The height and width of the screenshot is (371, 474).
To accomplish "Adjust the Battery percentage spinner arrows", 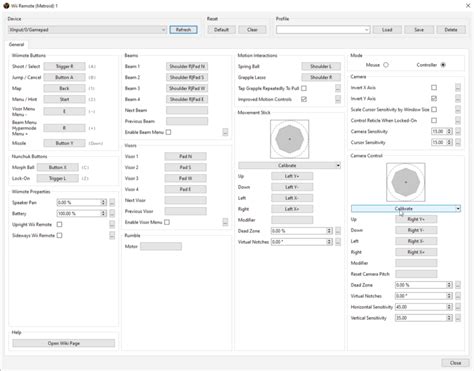I will tap(104, 213).
